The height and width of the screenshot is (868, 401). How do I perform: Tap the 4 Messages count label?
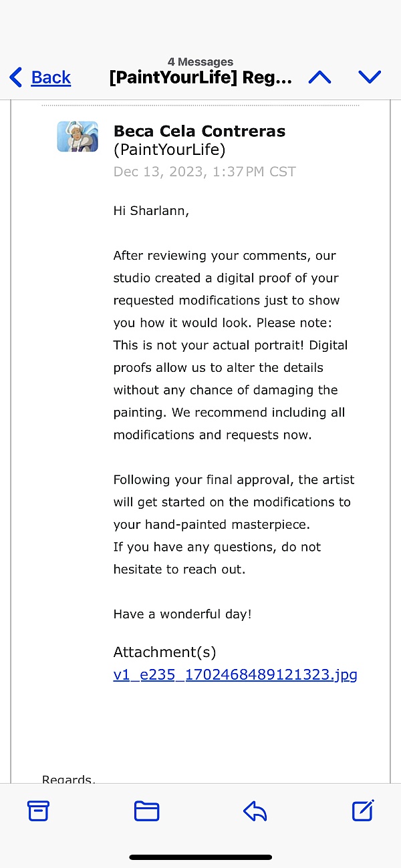200,62
